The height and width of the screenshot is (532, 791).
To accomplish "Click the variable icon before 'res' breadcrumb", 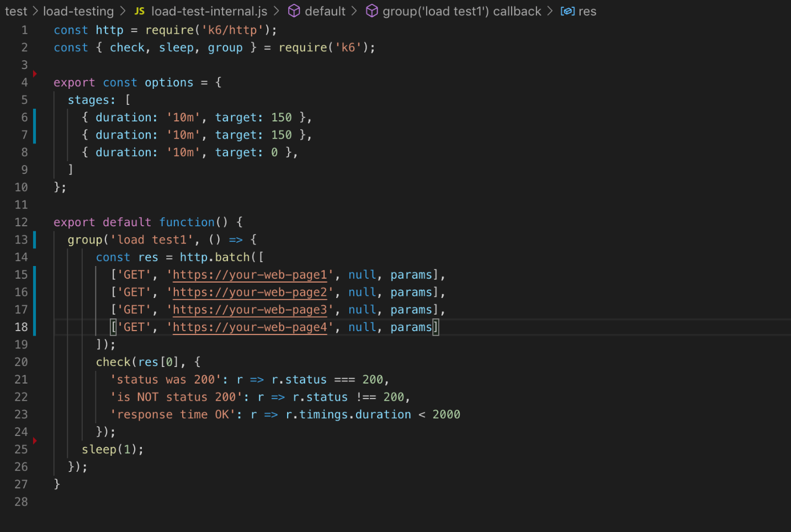I will click(x=567, y=11).
